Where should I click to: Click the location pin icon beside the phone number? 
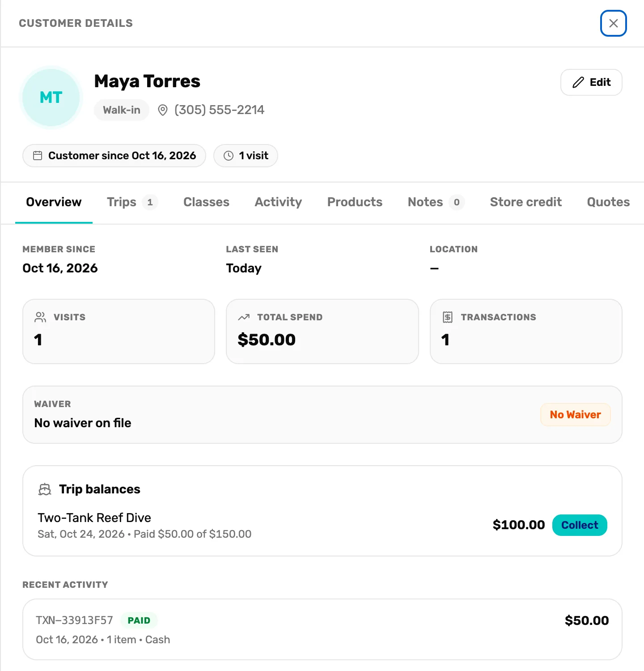pyautogui.click(x=163, y=110)
